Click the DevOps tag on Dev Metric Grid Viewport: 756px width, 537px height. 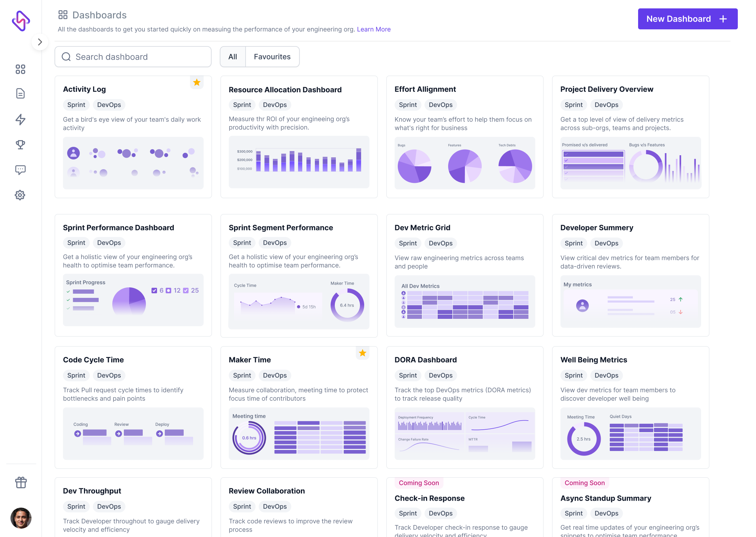pyautogui.click(x=440, y=243)
